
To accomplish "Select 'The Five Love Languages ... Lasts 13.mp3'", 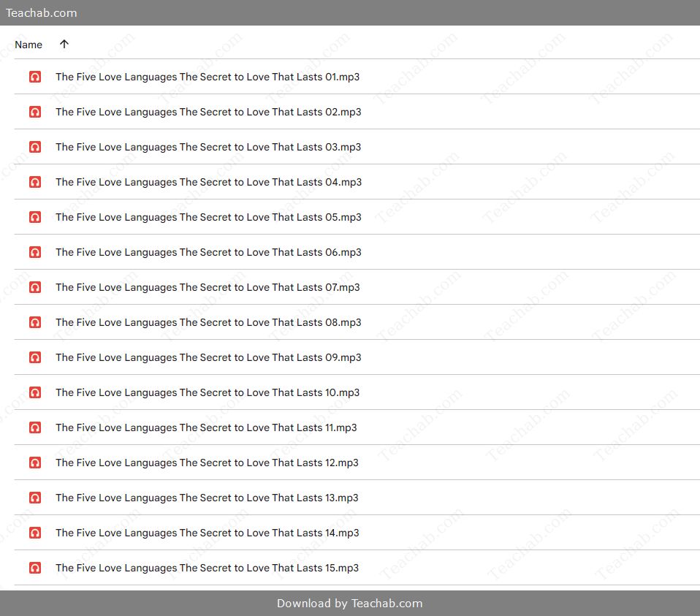I will tap(207, 498).
